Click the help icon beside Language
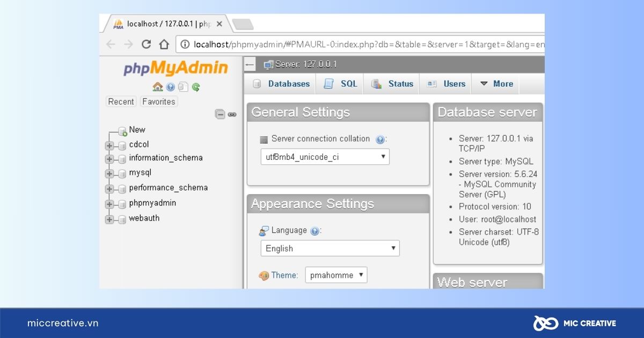The width and height of the screenshot is (644, 338). [315, 231]
